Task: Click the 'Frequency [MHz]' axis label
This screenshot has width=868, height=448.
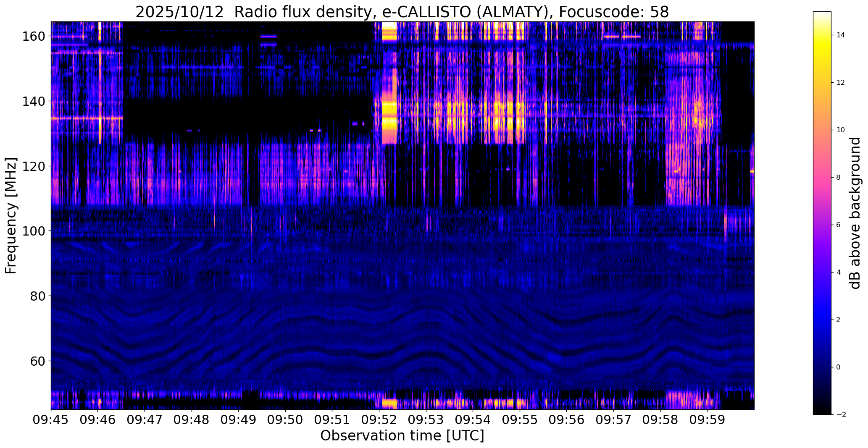Action: pyautogui.click(x=11, y=216)
